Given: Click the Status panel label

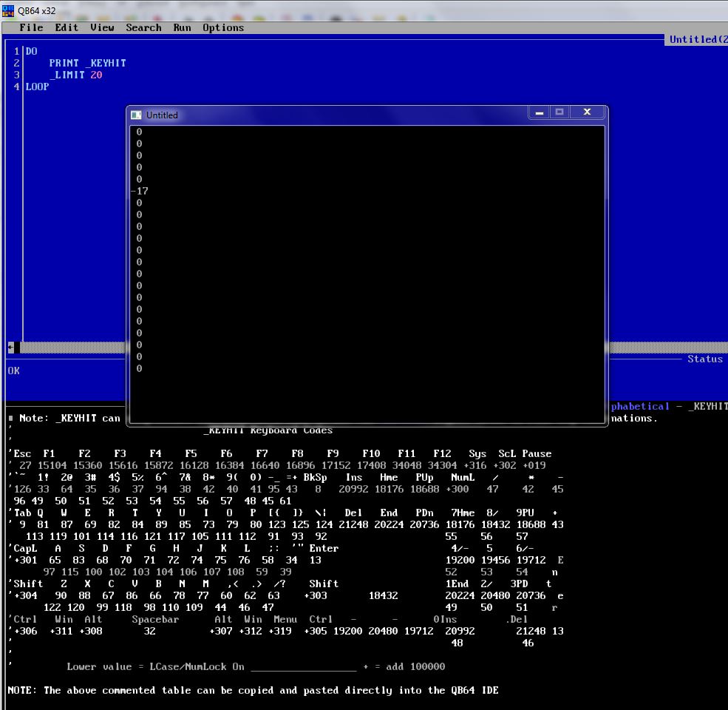Looking at the screenshot, I should [x=705, y=359].
